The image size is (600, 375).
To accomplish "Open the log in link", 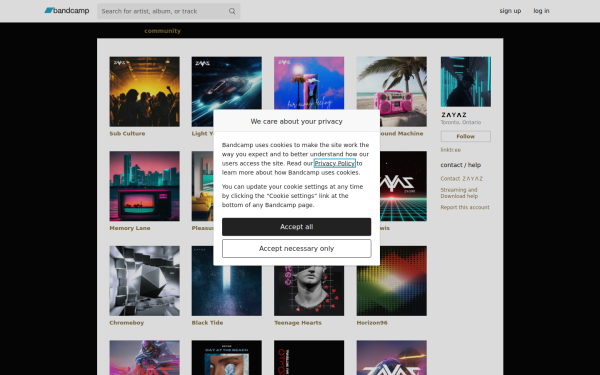I will 541,11.
